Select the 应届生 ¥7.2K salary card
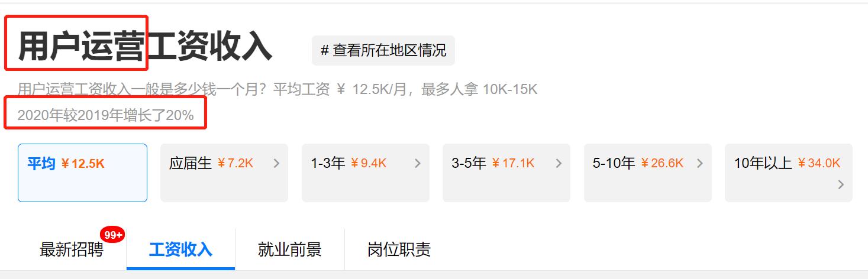868x279 pixels. [224, 173]
